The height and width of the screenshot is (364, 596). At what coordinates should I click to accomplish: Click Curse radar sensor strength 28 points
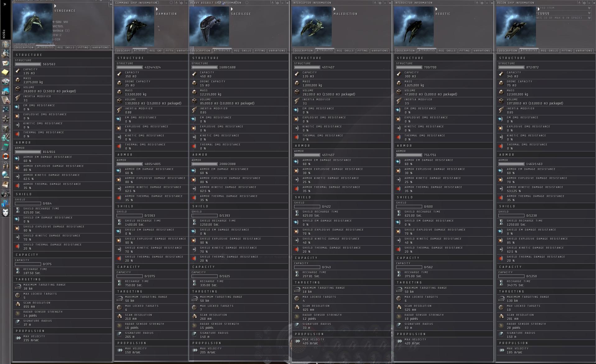tap(514, 328)
